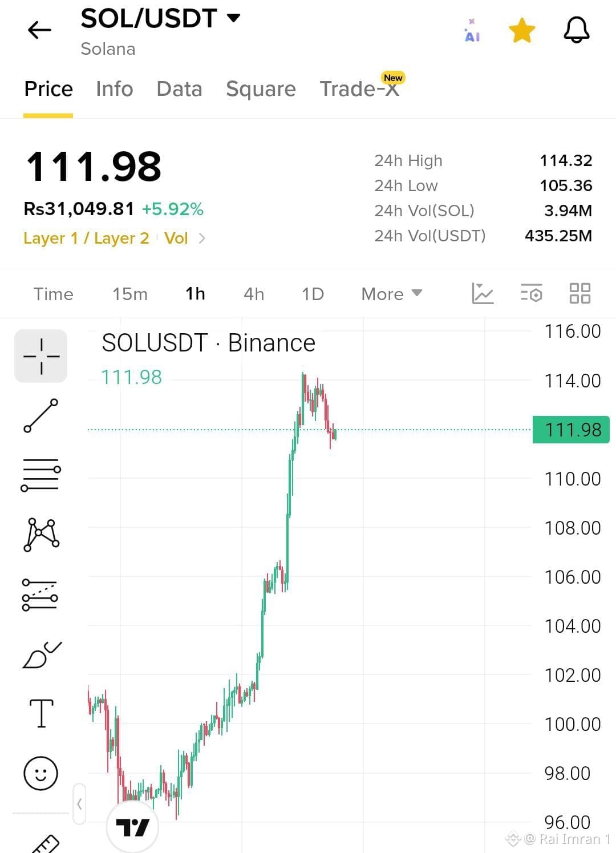Toggle the favorite star for SOL/USDT
The width and height of the screenshot is (616, 853).
click(x=522, y=30)
